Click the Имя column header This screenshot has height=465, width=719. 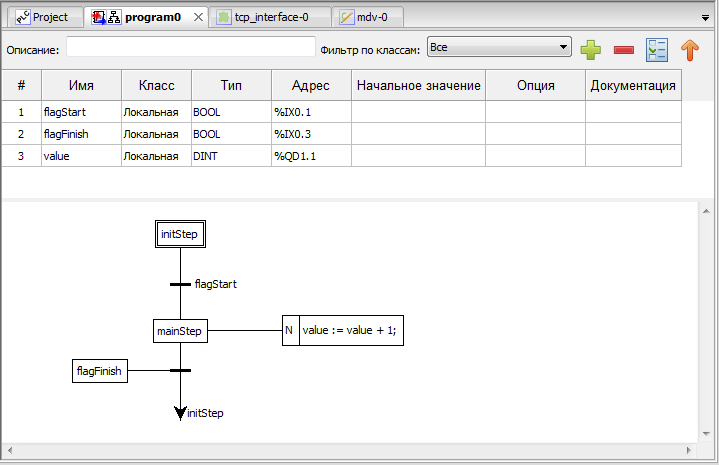click(x=81, y=86)
